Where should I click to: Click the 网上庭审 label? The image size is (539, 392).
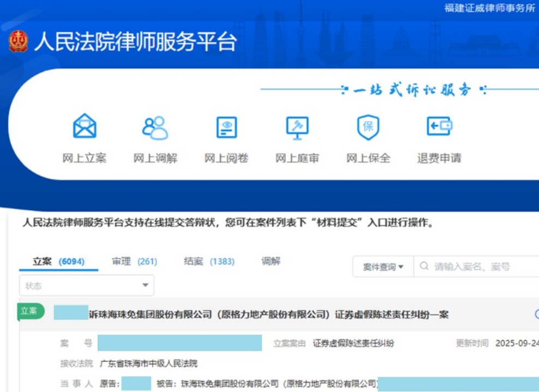coord(297,158)
